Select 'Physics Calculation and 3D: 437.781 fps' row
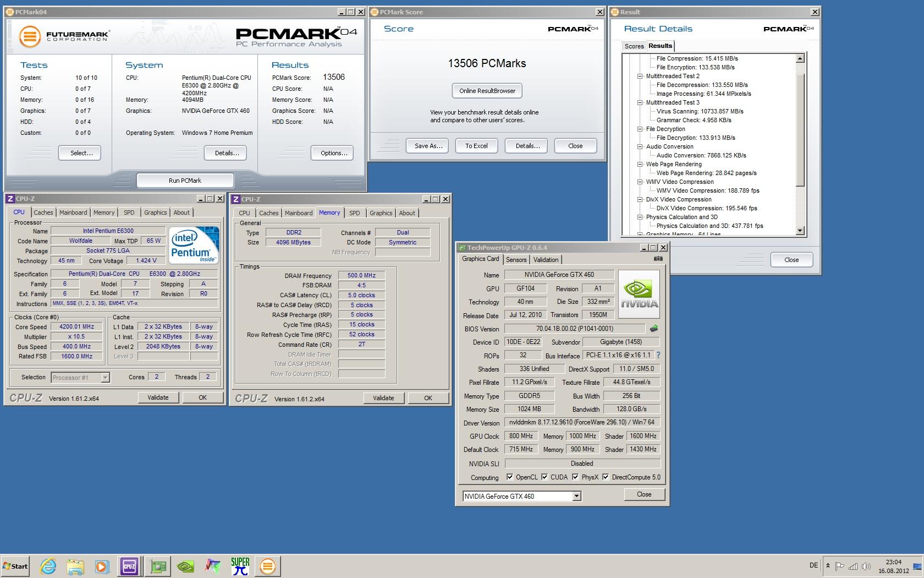 (x=710, y=226)
